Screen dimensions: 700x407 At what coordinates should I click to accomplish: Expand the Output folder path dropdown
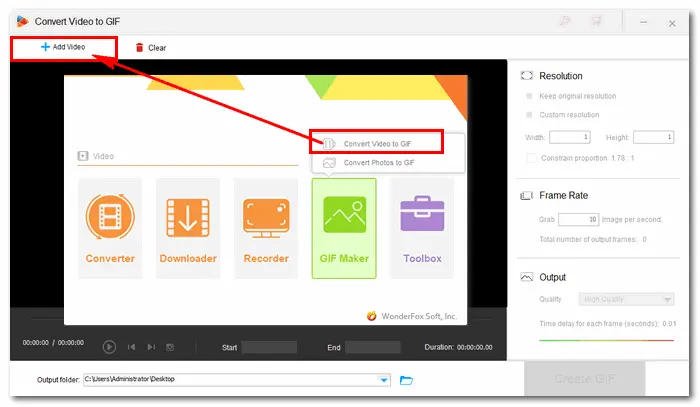tap(384, 380)
